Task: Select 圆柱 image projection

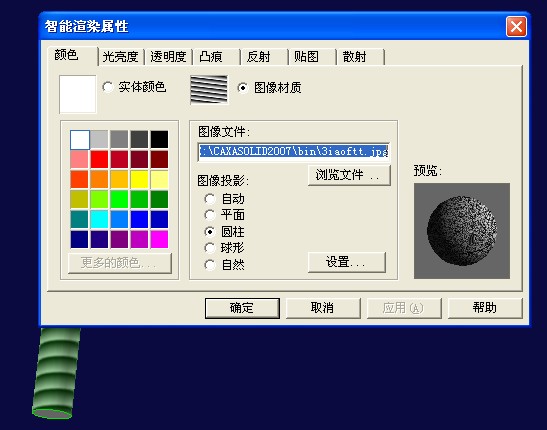Action: [x=224, y=232]
